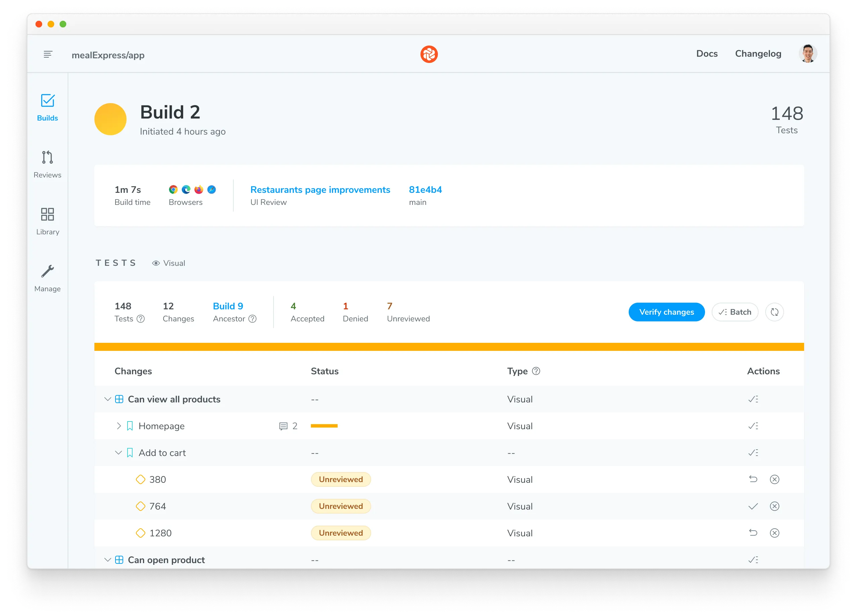
Task: Click the refresh/reload icon
Action: pos(773,312)
